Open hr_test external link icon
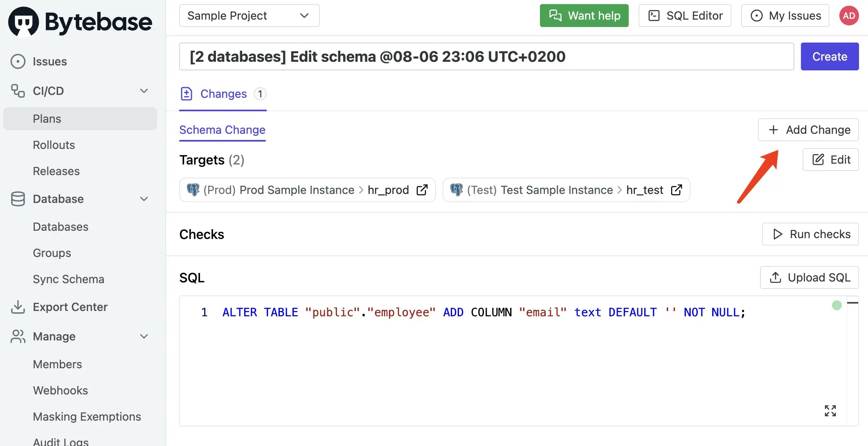 677,190
